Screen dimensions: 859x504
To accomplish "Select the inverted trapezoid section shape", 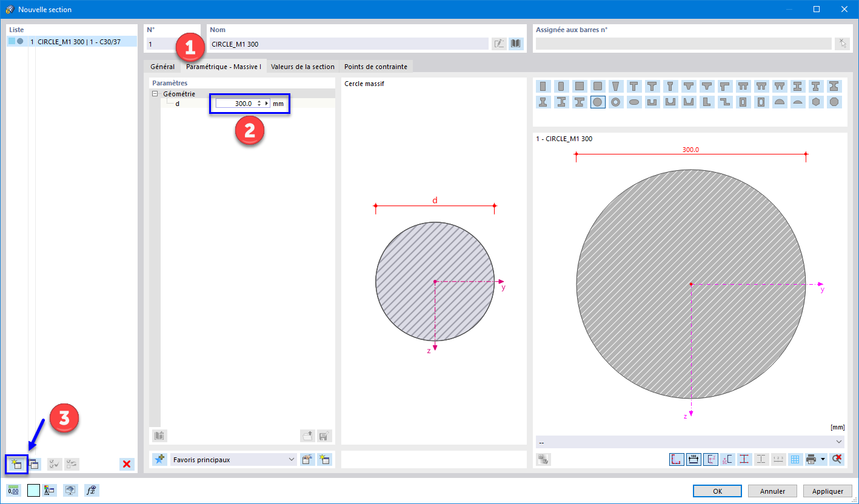I will pyautogui.click(x=616, y=86).
